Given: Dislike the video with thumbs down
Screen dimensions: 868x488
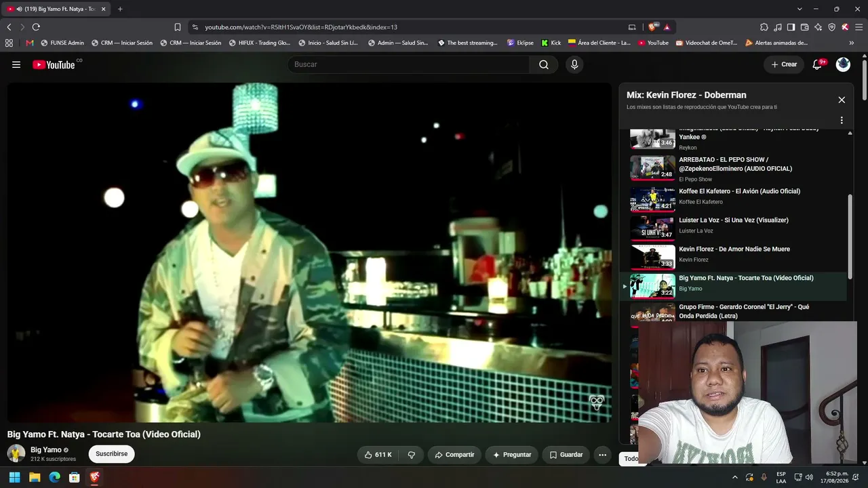Looking at the screenshot, I should pos(412,455).
